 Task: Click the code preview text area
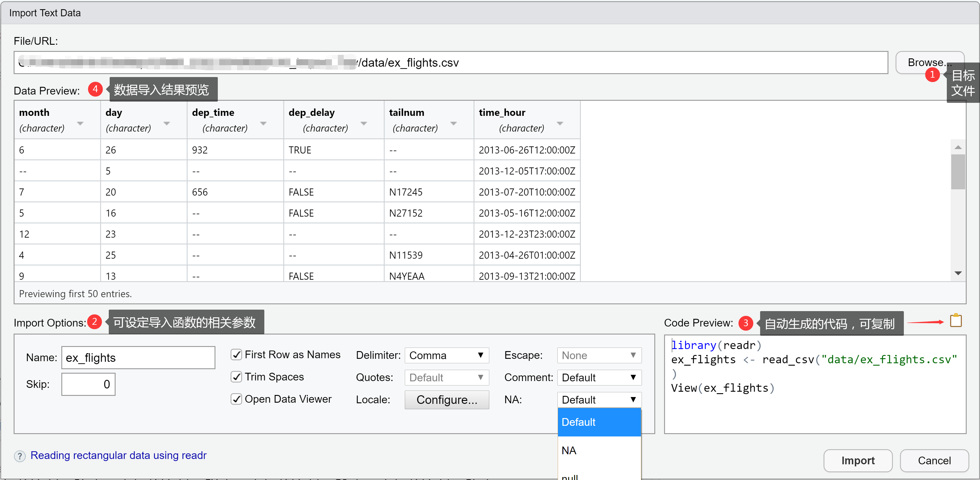click(815, 384)
